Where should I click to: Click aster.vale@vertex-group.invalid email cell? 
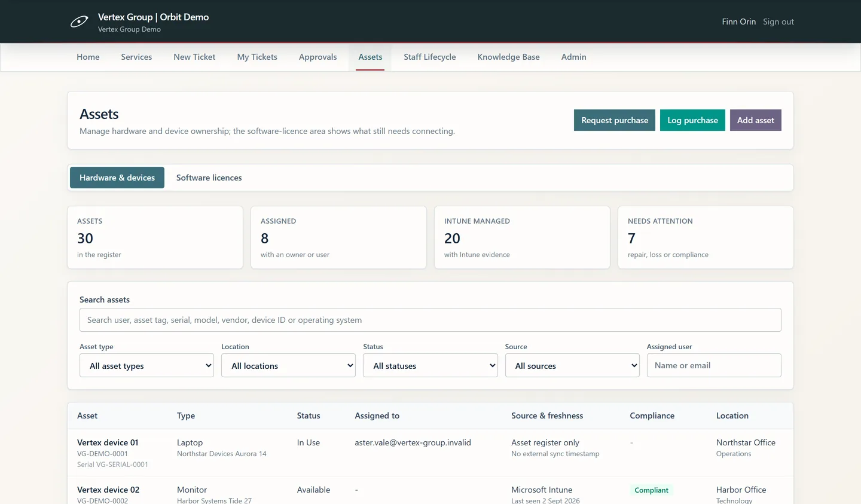(x=413, y=442)
